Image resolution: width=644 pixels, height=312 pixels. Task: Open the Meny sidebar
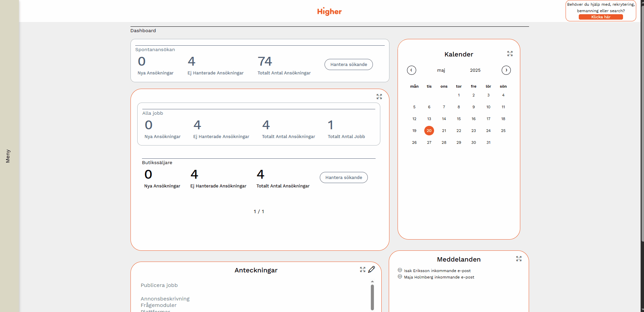point(8,156)
